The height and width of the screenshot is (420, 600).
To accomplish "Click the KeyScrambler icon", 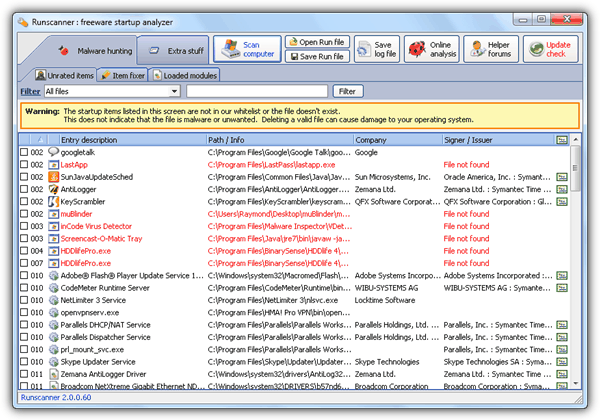I will [53, 202].
